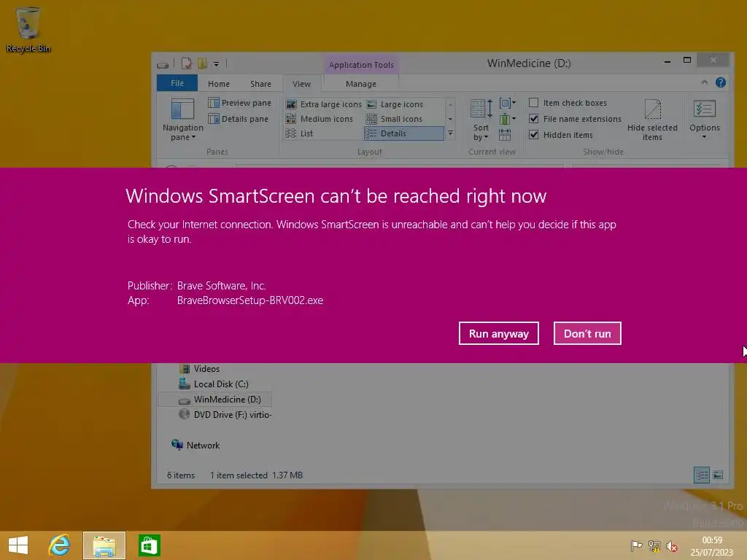Toggle the Details pane
Image resolution: width=747 pixels, height=560 pixels.
click(239, 119)
